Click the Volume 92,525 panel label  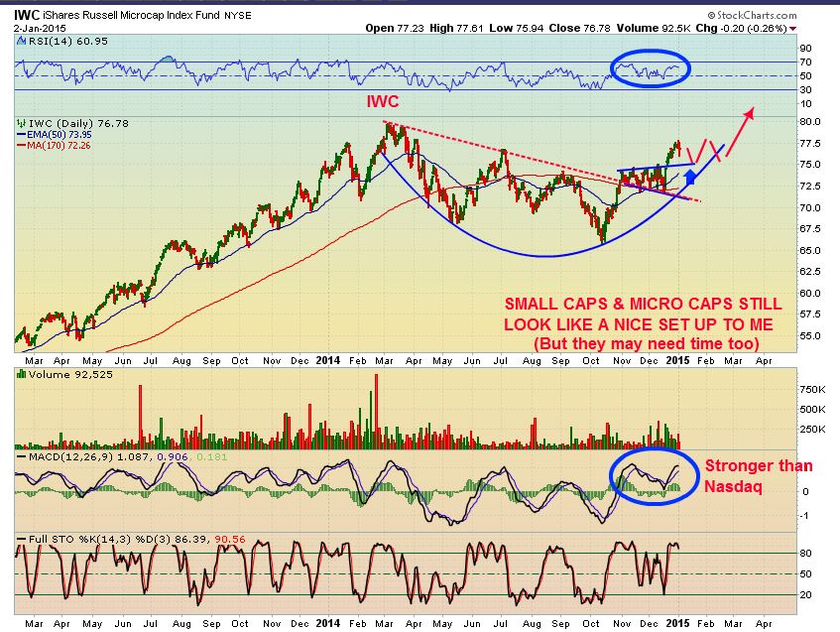(x=70, y=374)
